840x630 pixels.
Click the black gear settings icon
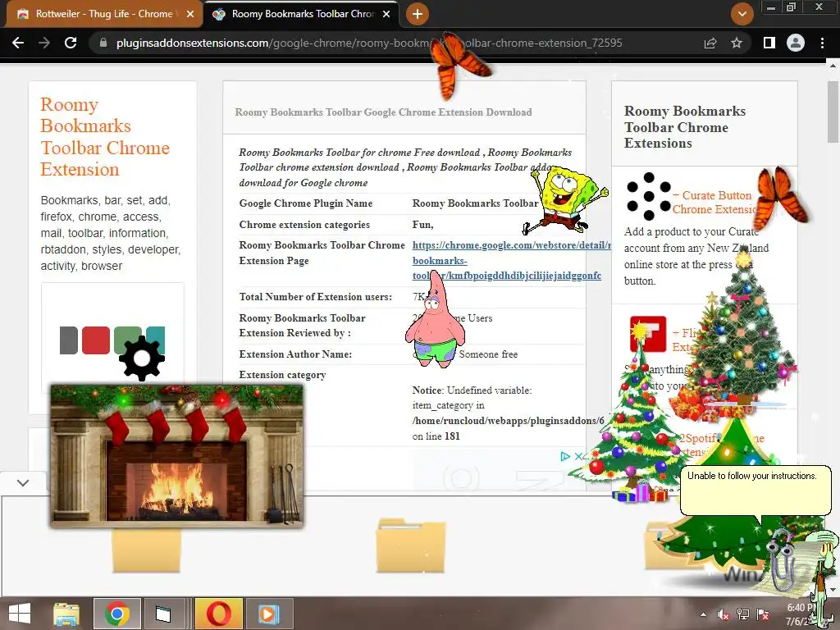point(142,358)
